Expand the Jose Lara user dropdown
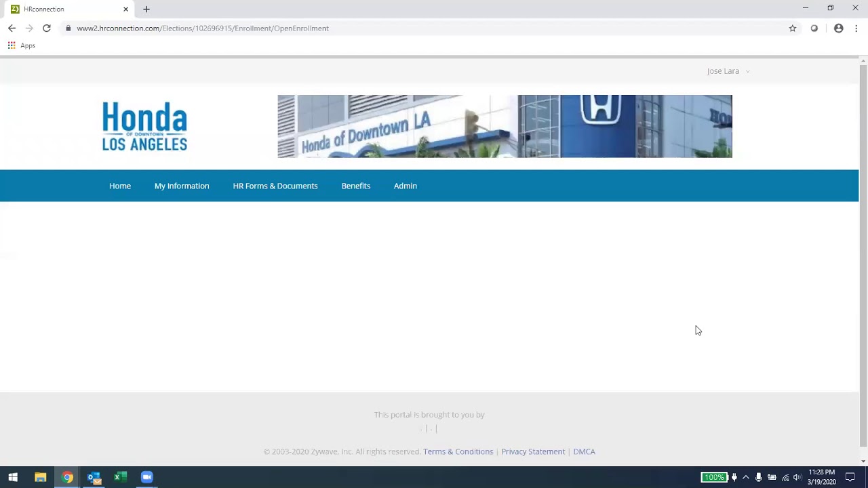 [728, 71]
